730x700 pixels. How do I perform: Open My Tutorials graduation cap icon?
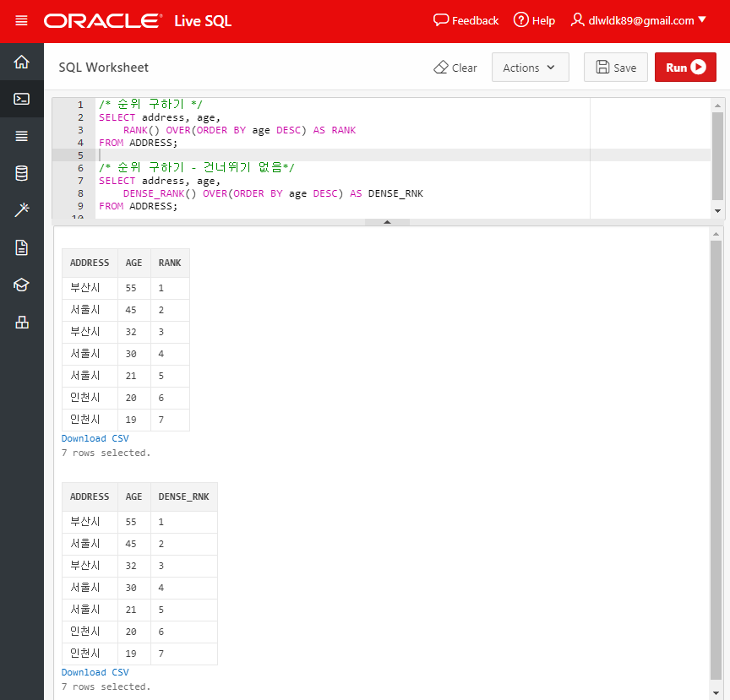coord(21,285)
